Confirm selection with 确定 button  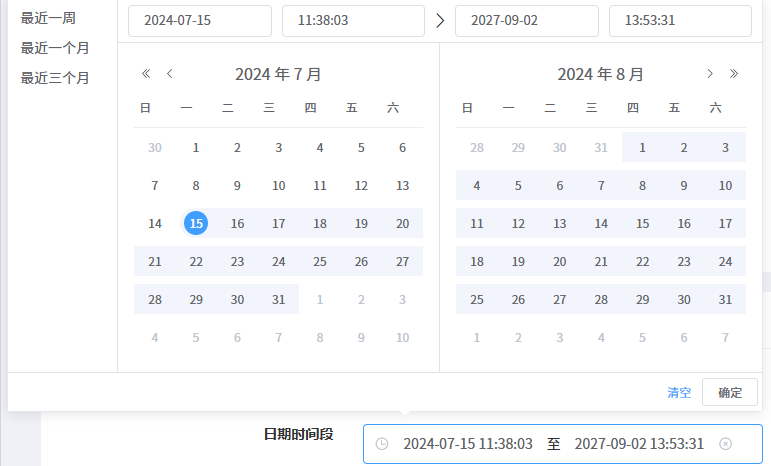click(730, 392)
